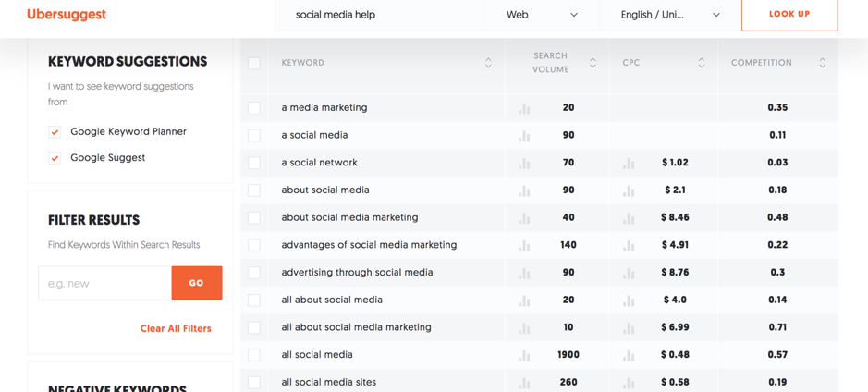The height and width of the screenshot is (392, 868).
Task: Open CPC chart icon for "a social network"
Action: [629, 164]
